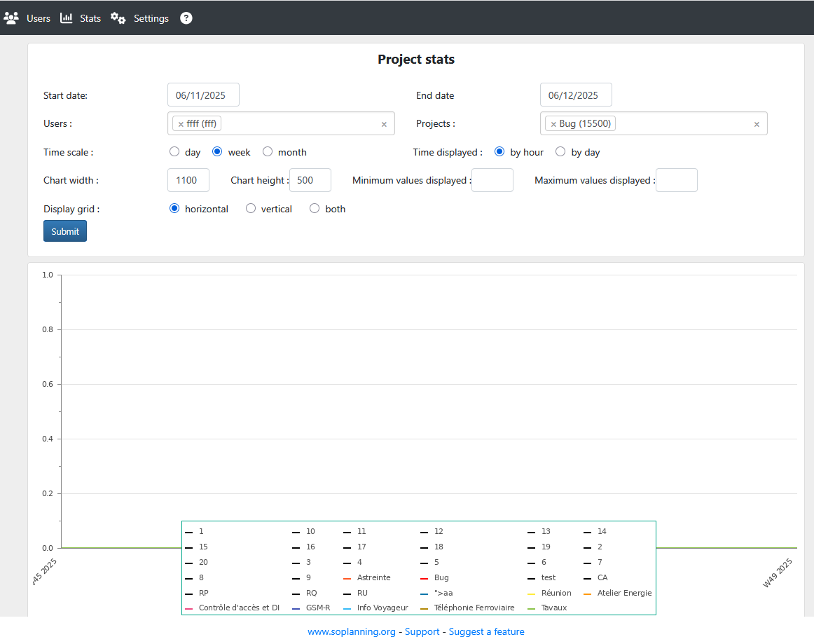Select the day time scale
814x644 pixels.
[174, 152]
